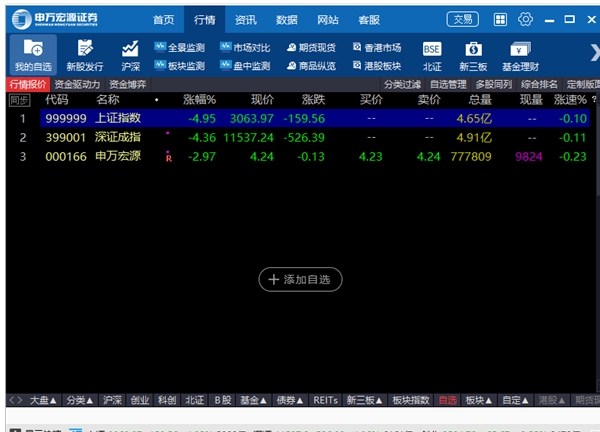This screenshot has width=600, height=432.
Task: Open 港股板块 HK stock sectors
Action: click(377, 66)
